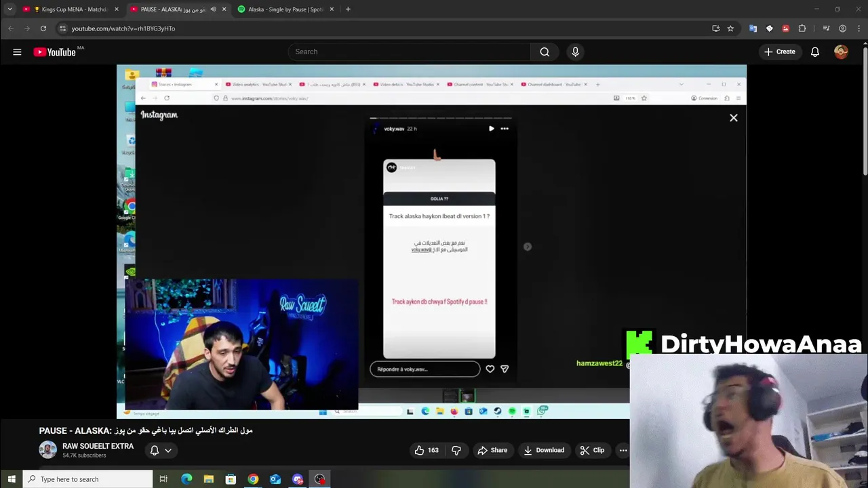The width and height of the screenshot is (868, 488).
Task: Open Microsoft Store from the taskbar
Action: [231, 479]
